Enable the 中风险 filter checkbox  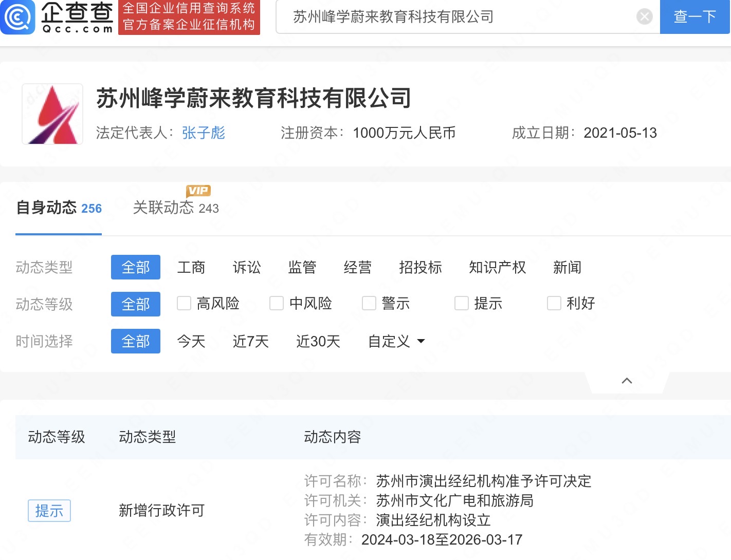(x=277, y=304)
